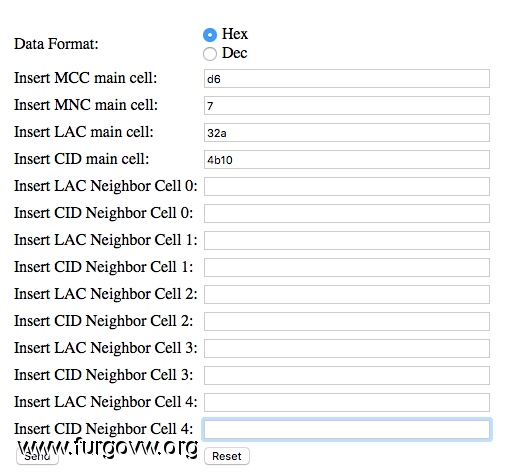Focus the MNC main cell field

click(347, 106)
